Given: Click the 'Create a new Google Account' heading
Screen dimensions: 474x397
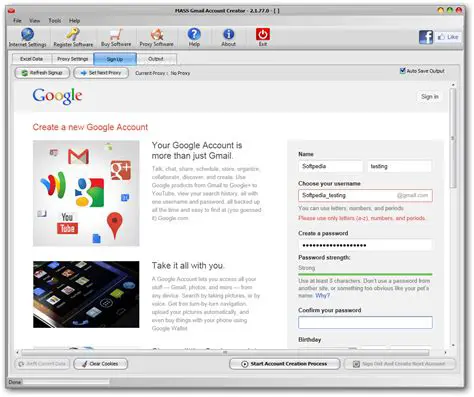Looking at the screenshot, I should tap(90, 127).
